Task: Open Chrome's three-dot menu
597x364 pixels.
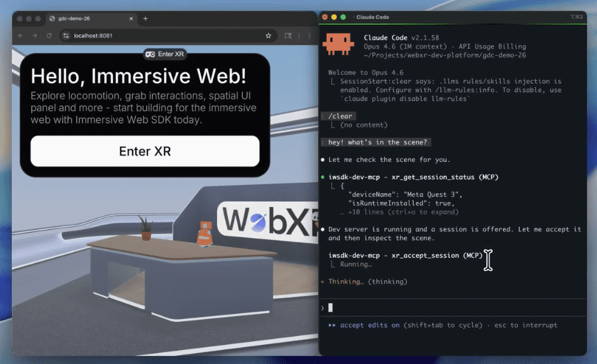Action: [x=309, y=36]
